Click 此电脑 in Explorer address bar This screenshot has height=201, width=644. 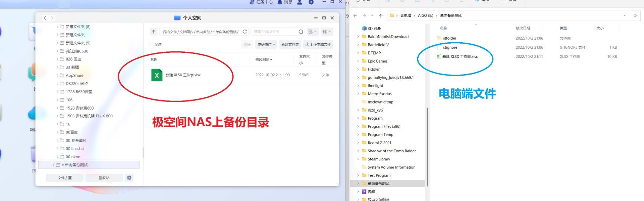406,15
